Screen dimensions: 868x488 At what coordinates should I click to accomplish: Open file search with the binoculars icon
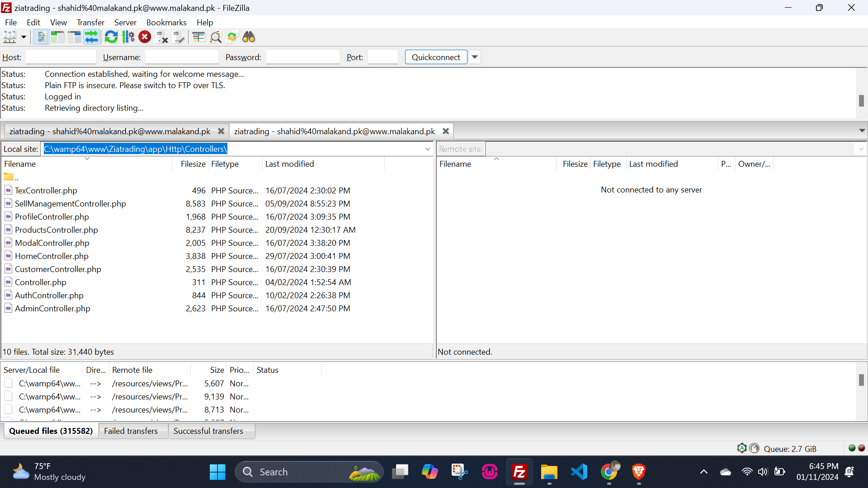(249, 37)
